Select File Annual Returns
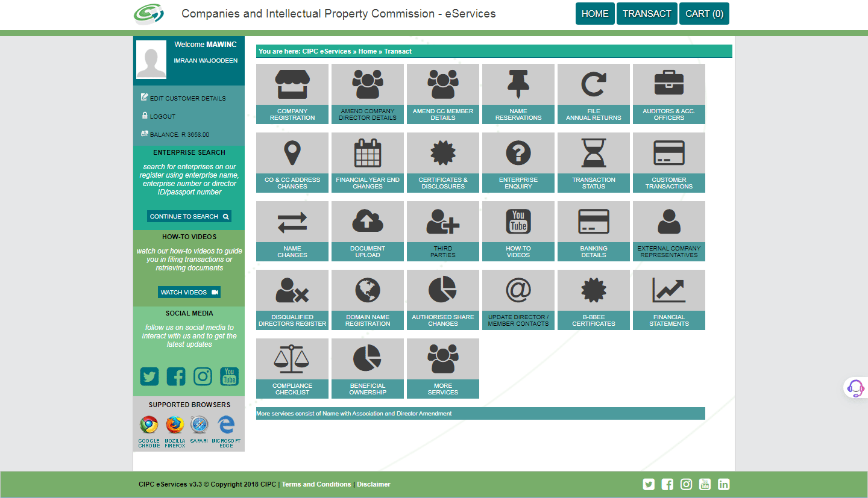868x498 pixels. coord(593,94)
